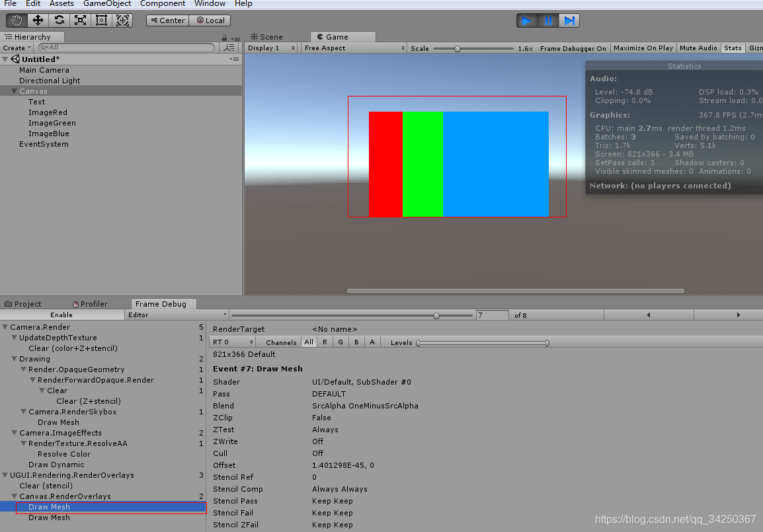
Task: Lock the Hierarchy panel
Action: click(x=224, y=38)
